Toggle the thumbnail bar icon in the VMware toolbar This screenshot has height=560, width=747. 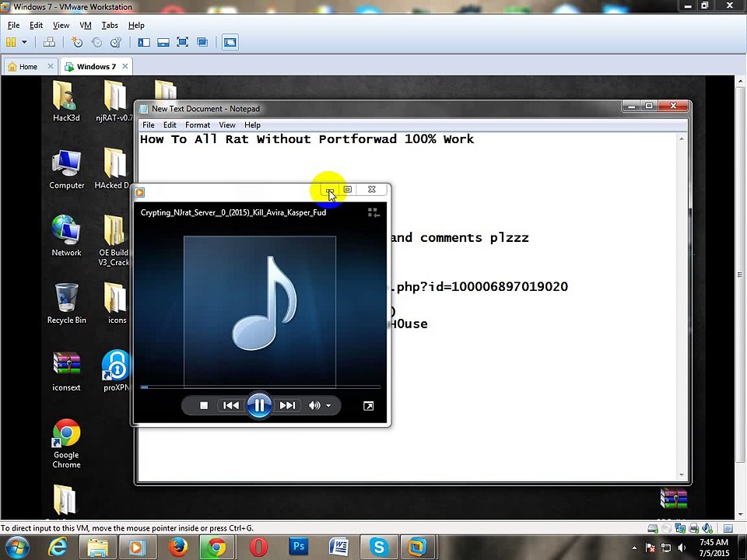pyautogui.click(x=163, y=42)
